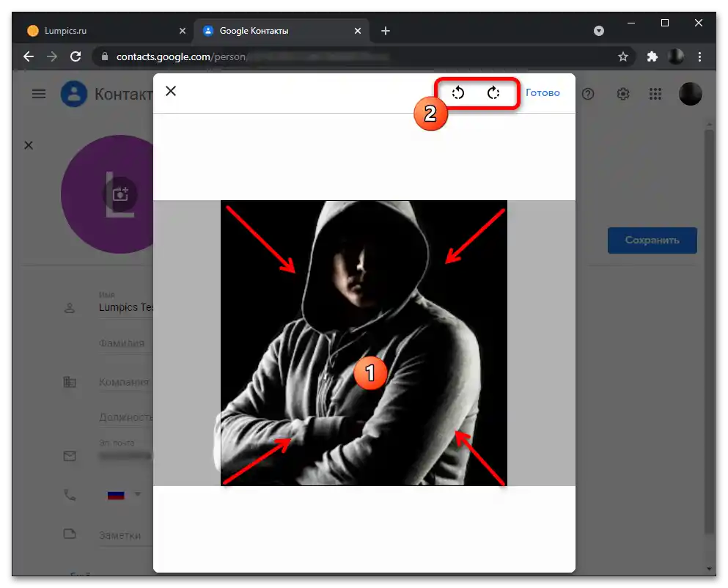728x588 pixels.
Task: Switch to the Lumpics.ru tab
Action: (x=107, y=31)
